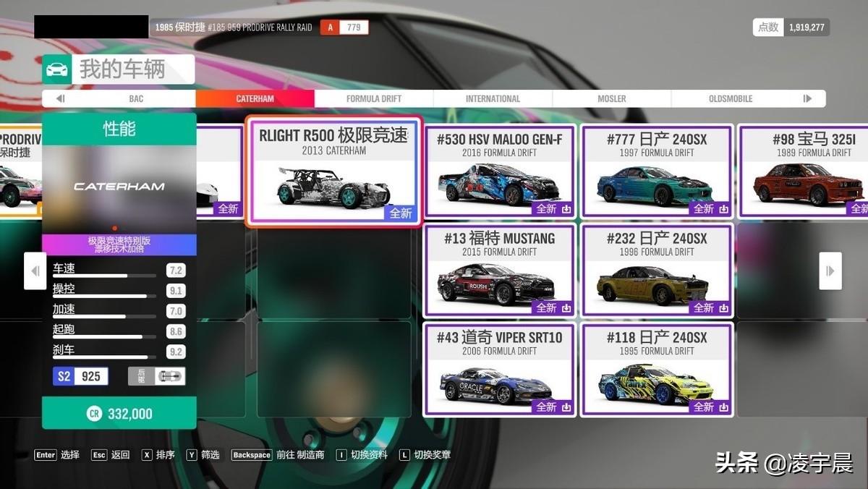Select the BAC manufacturer tab

[x=137, y=99]
